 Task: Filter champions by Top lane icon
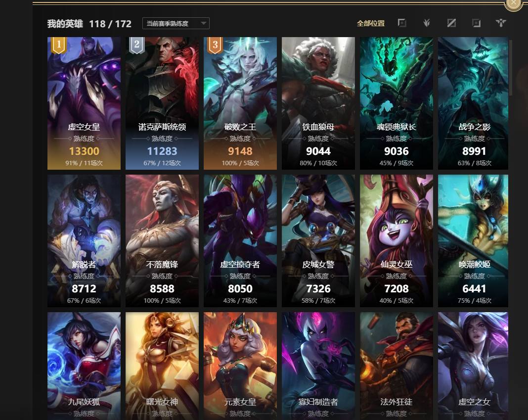(402, 23)
